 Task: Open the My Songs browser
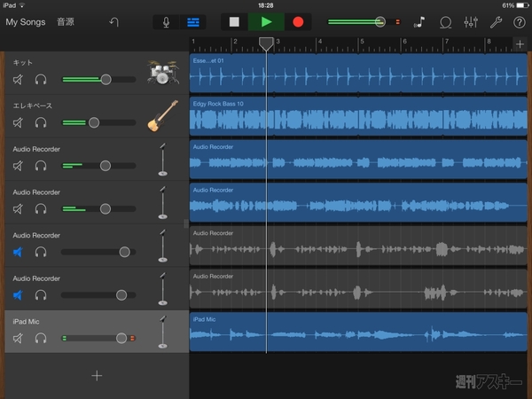[24, 21]
